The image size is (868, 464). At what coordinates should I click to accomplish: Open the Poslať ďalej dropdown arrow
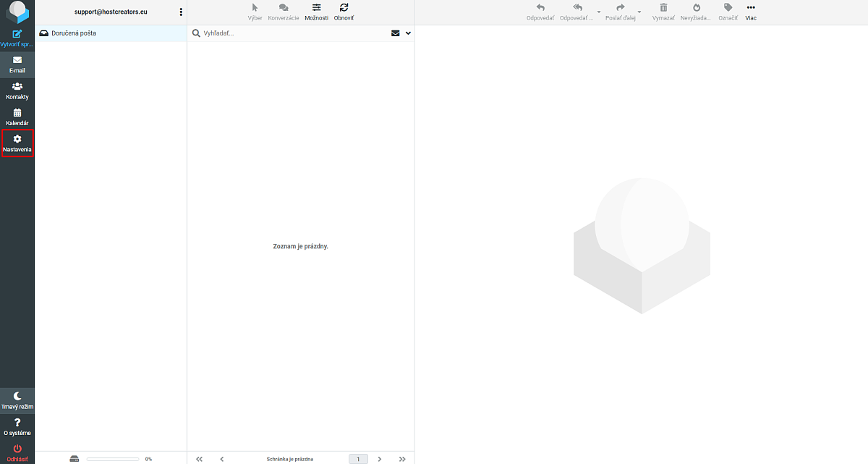pos(639,12)
